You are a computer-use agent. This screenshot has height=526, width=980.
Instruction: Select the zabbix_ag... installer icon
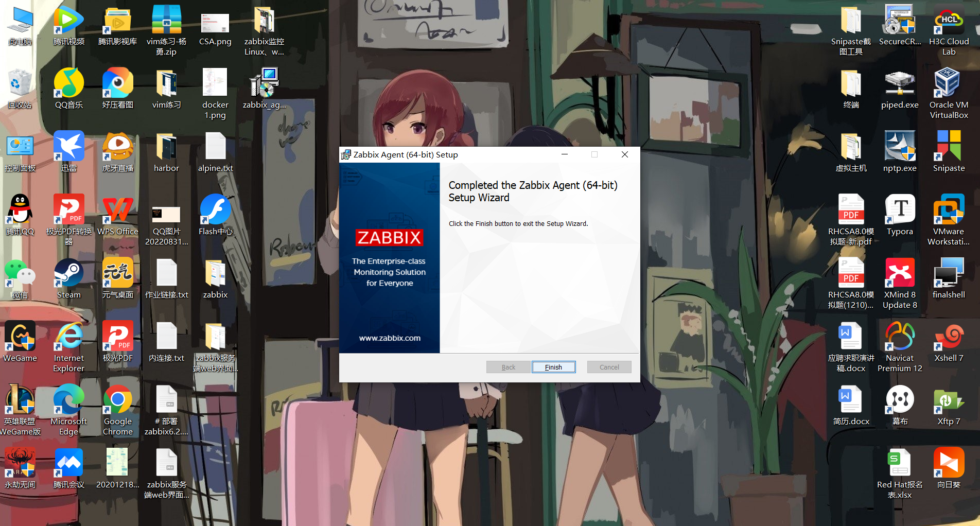264,89
